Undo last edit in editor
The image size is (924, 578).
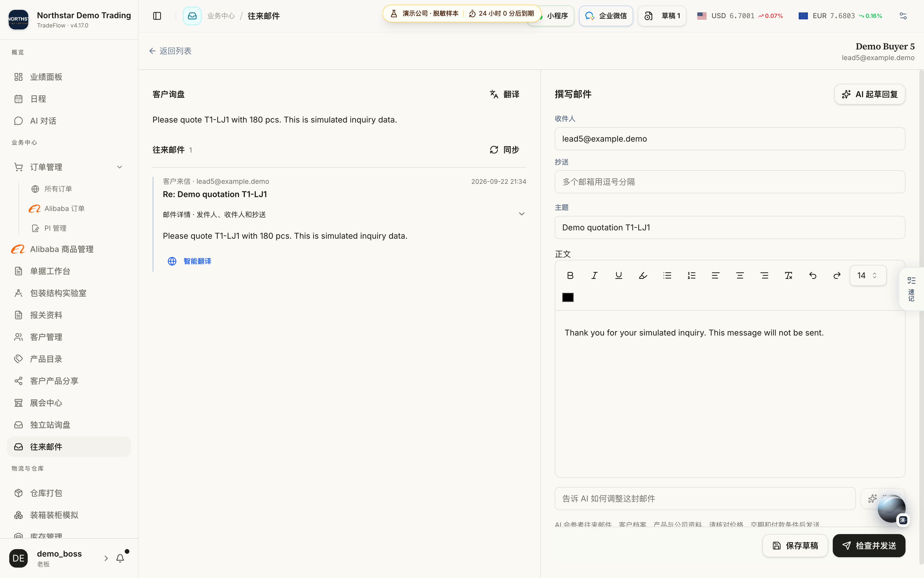(813, 275)
